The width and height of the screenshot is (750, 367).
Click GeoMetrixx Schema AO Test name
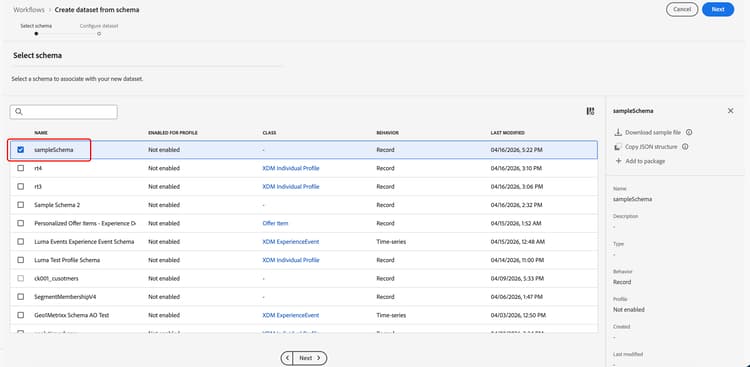click(x=72, y=315)
